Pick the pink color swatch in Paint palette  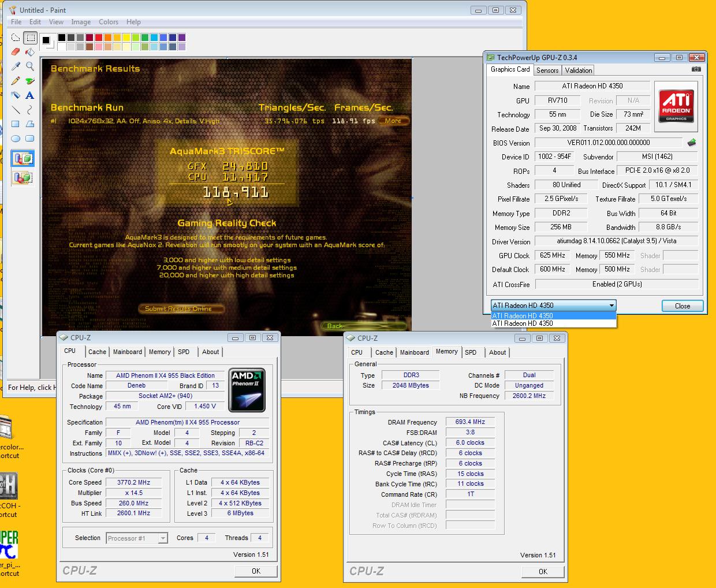[99, 47]
